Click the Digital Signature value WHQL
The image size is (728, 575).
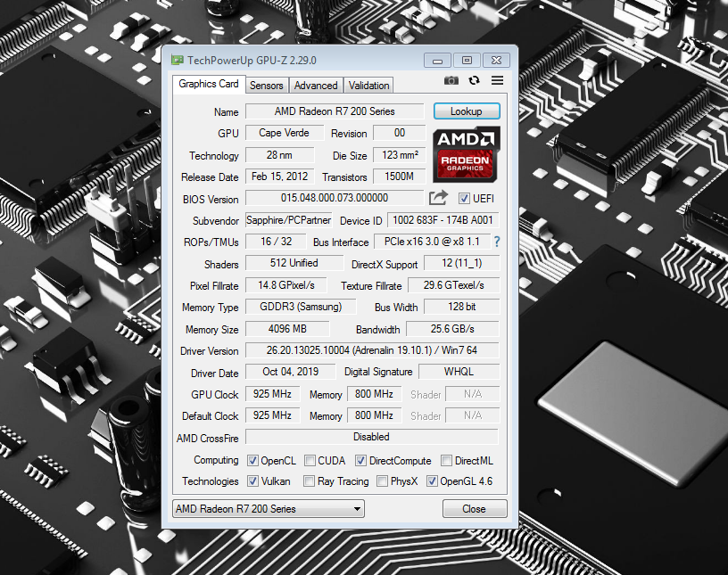click(459, 372)
